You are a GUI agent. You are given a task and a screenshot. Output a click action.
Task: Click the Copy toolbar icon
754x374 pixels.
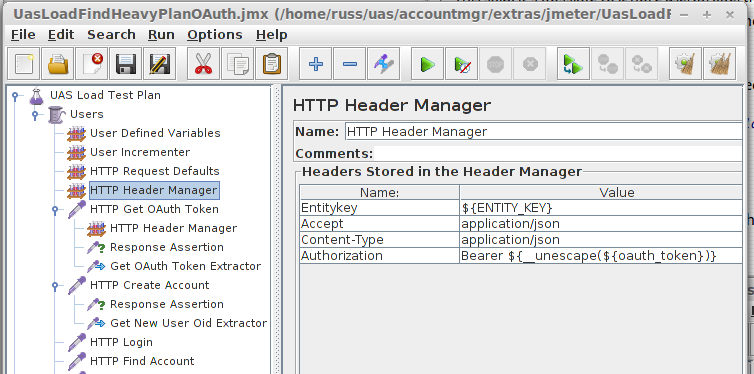[x=238, y=63]
